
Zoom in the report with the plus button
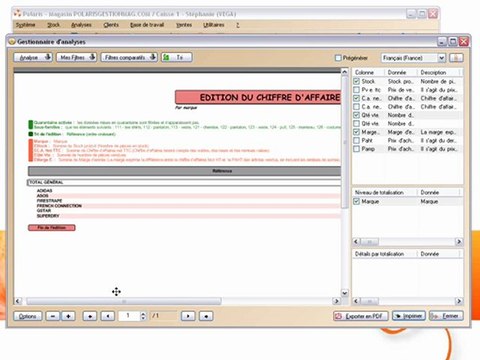coord(68,316)
